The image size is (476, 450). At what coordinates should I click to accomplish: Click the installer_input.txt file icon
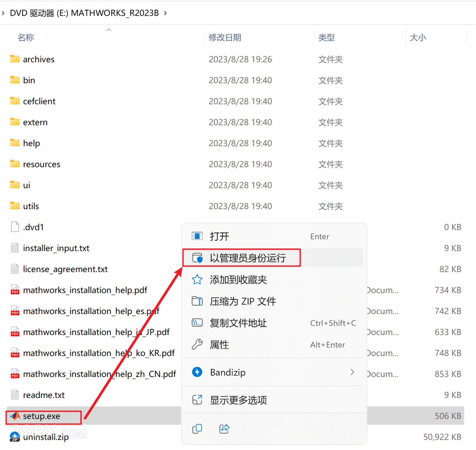pos(15,248)
